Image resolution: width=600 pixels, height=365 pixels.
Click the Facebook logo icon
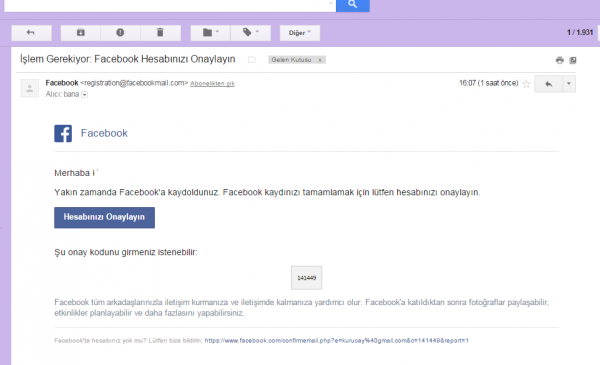(63, 134)
